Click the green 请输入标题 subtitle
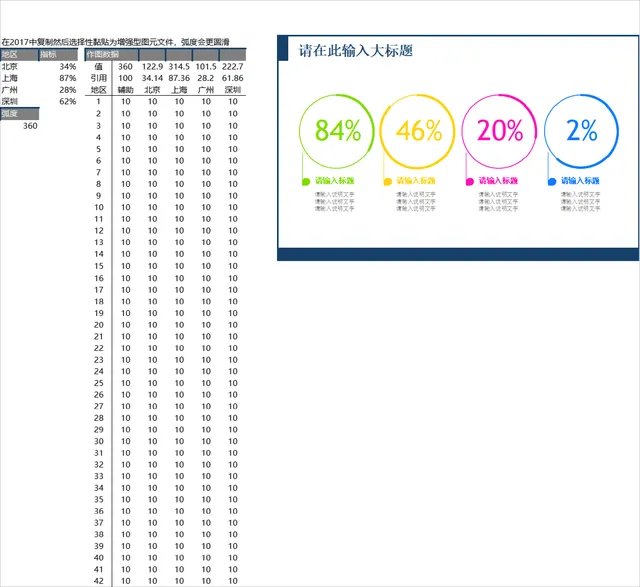Image resolution: width=640 pixels, height=587 pixels. 334,180
